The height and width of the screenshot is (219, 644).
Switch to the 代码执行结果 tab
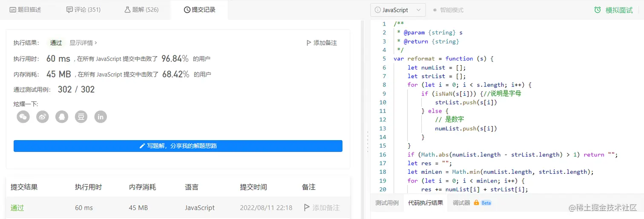click(425, 203)
